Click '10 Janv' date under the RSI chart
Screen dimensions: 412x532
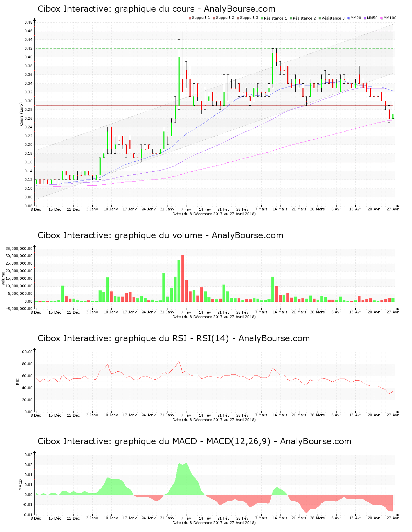coord(111,415)
